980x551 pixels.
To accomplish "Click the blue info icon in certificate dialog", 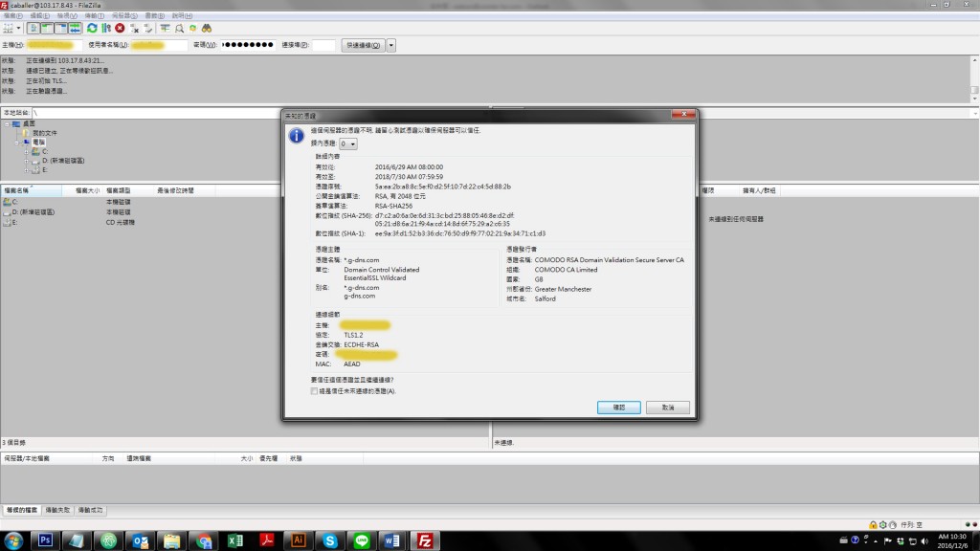I will pyautogui.click(x=297, y=135).
